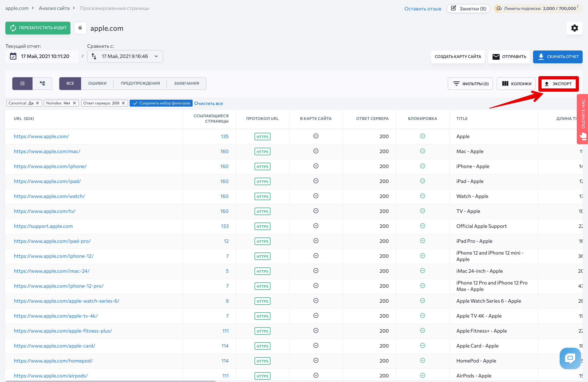Click the calendar icon of current report
The height and width of the screenshot is (382, 588).
(x=13, y=56)
